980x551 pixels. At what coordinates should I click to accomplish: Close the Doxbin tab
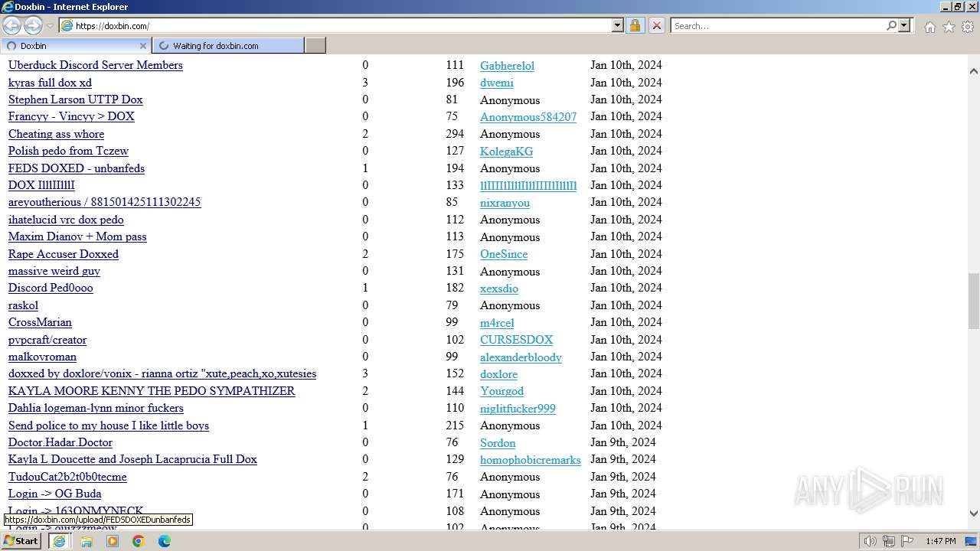point(142,46)
